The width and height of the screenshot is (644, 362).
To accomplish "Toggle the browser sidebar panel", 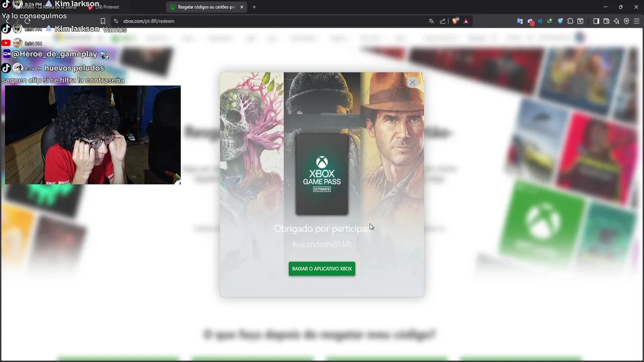I will [x=596, y=21].
